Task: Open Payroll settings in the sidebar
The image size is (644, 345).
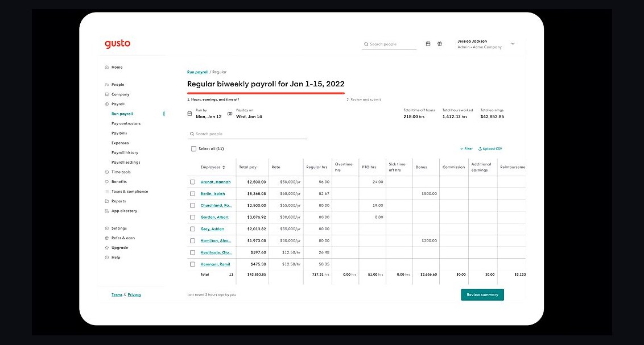Action: tap(126, 163)
